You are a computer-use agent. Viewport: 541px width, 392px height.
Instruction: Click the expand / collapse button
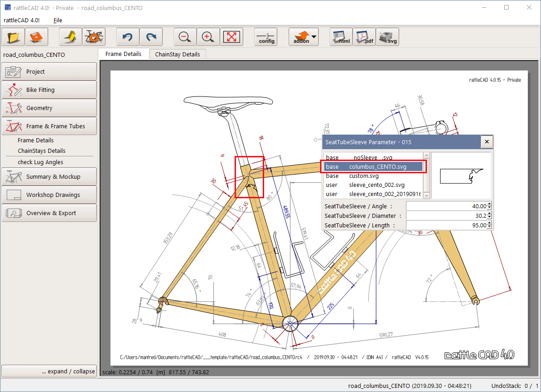click(49, 371)
